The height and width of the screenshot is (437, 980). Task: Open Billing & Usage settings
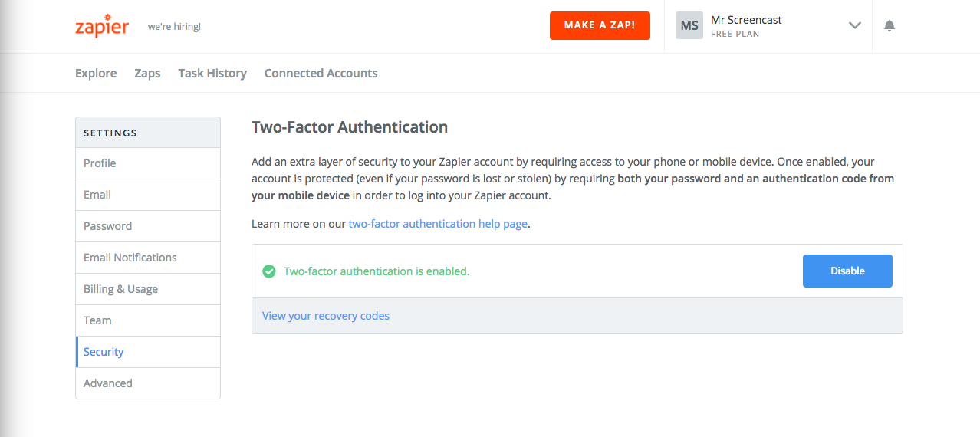pos(148,289)
